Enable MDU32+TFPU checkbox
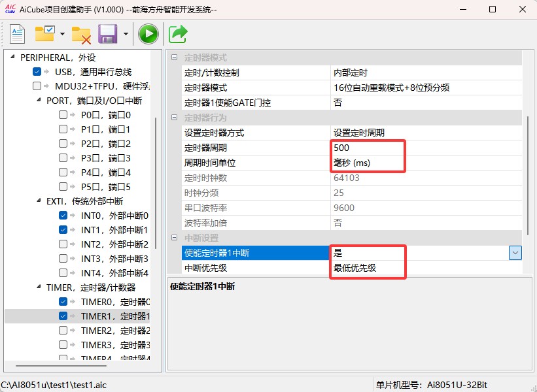Image resolution: width=537 pixels, height=392 pixels. point(37,86)
